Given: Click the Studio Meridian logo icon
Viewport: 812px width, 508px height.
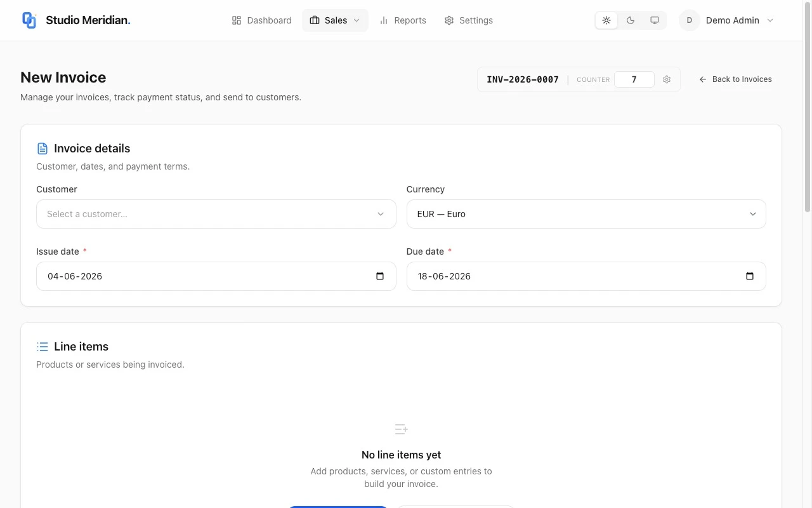Looking at the screenshot, I should [29, 20].
